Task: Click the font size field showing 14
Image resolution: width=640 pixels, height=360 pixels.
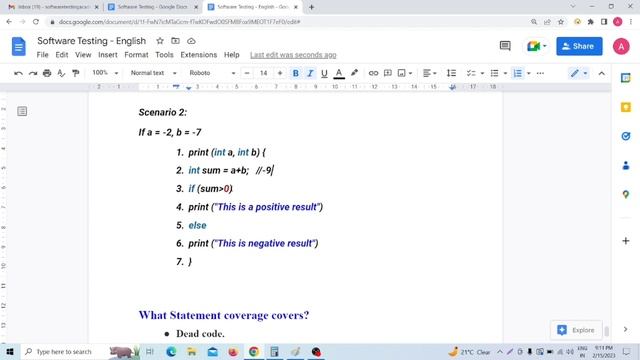Action: point(263,73)
